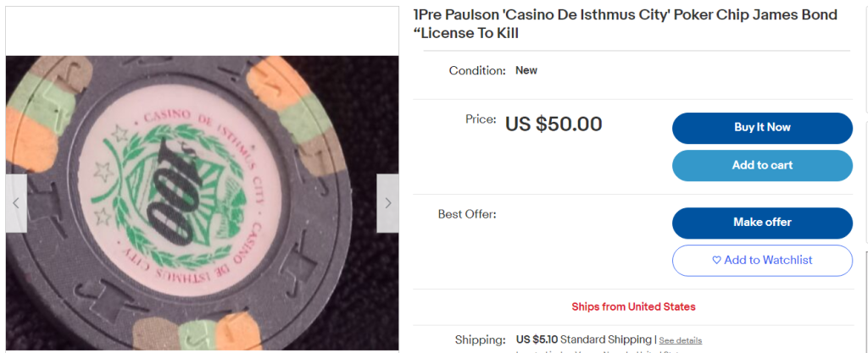Click the Condition label
Viewport: 868px width, 353px height.
[x=477, y=71]
